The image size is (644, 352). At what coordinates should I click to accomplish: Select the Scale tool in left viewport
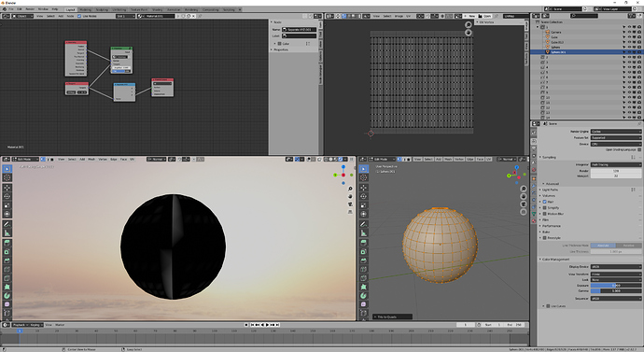pyautogui.click(x=7, y=205)
